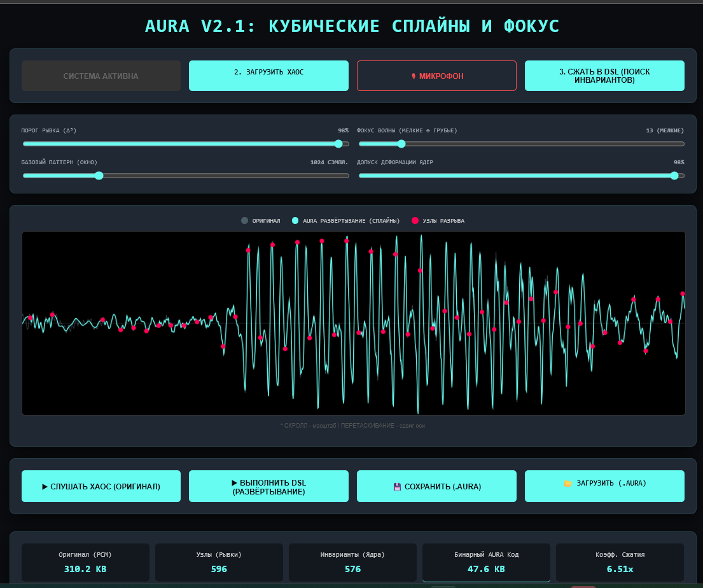Click the floppy disk icon on СОХРАНИТЬ (.AURA)

[x=398, y=487]
